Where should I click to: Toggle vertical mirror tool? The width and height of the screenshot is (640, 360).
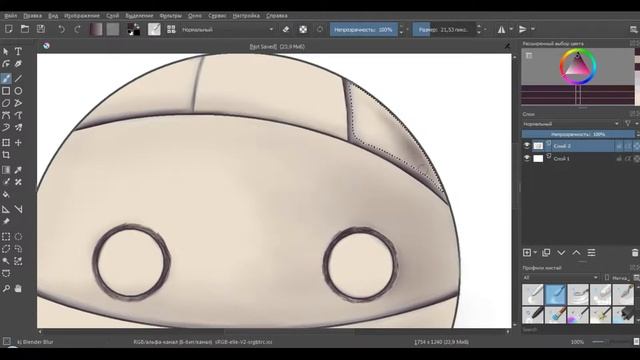522,29
